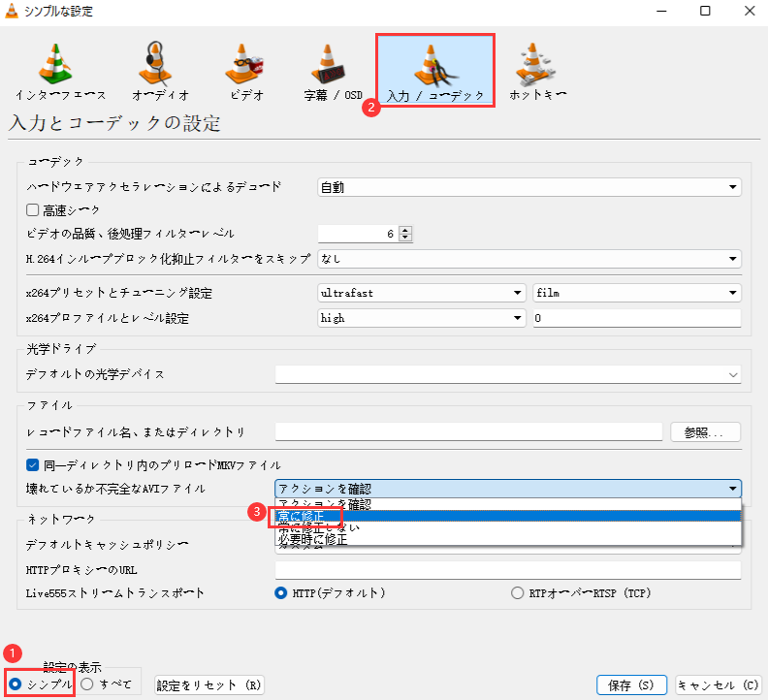Open the hardware-accelerated decoding dropdown
Viewport: 768px width, 700px height.
pos(529,187)
